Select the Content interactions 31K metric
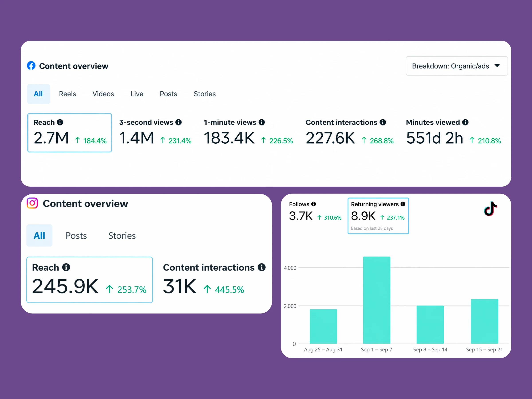The width and height of the screenshot is (532, 399). tap(214, 279)
